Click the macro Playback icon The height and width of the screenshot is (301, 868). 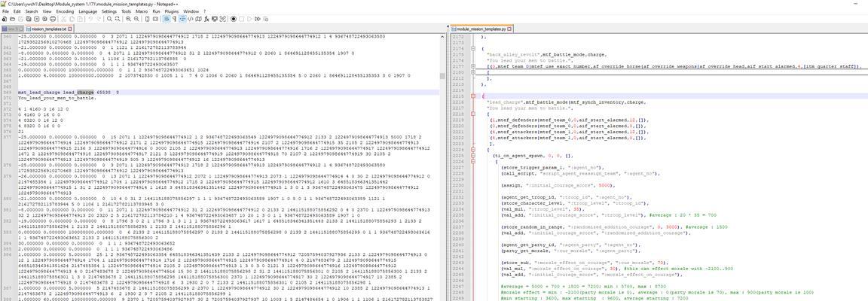point(249,18)
